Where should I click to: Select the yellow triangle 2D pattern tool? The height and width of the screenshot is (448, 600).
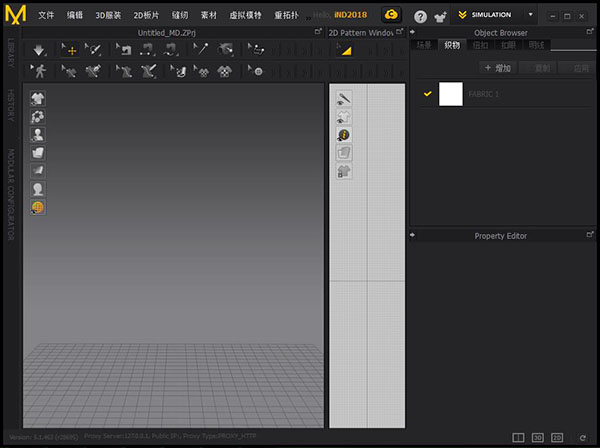[345, 50]
